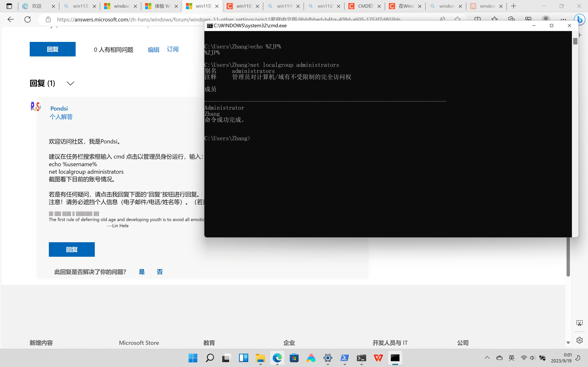Go back using browser back arrow

tap(11, 19)
